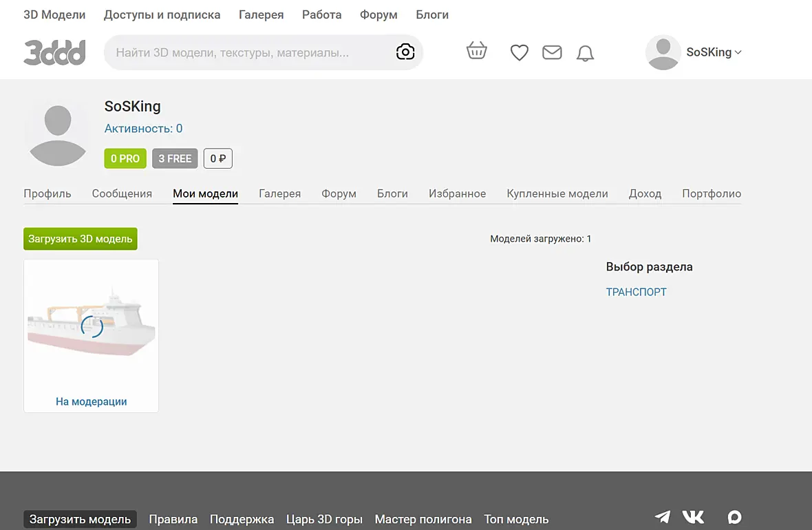Image resolution: width=812 pixels, height=530 pixels.
Task: Click the Активность: 0 link
Action: (x=143, y=129)
